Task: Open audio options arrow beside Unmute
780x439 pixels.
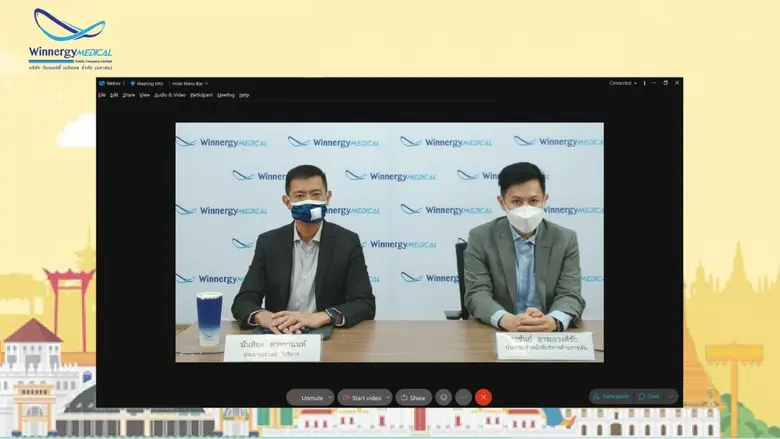Action: [328, 397]
